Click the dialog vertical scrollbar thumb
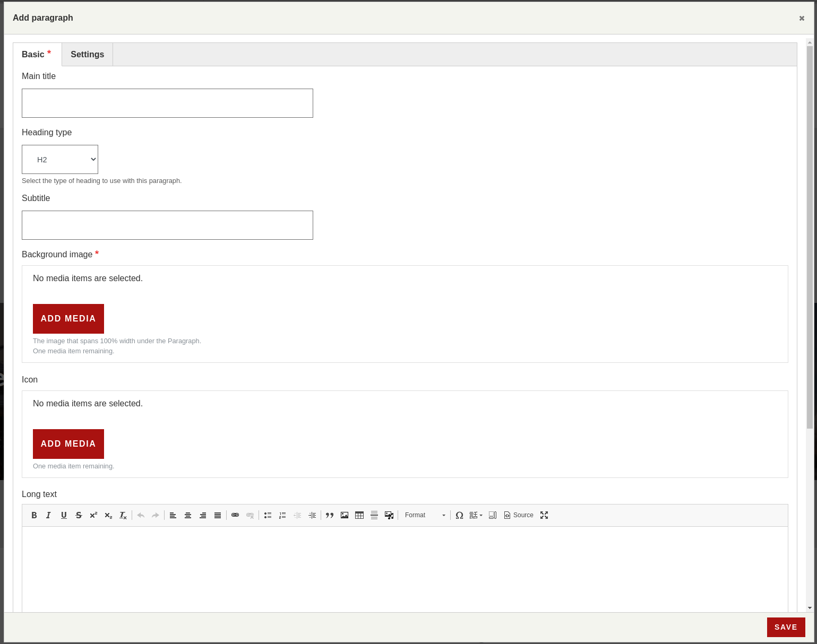This screenshot has width=817, height=644. point(810,237)
